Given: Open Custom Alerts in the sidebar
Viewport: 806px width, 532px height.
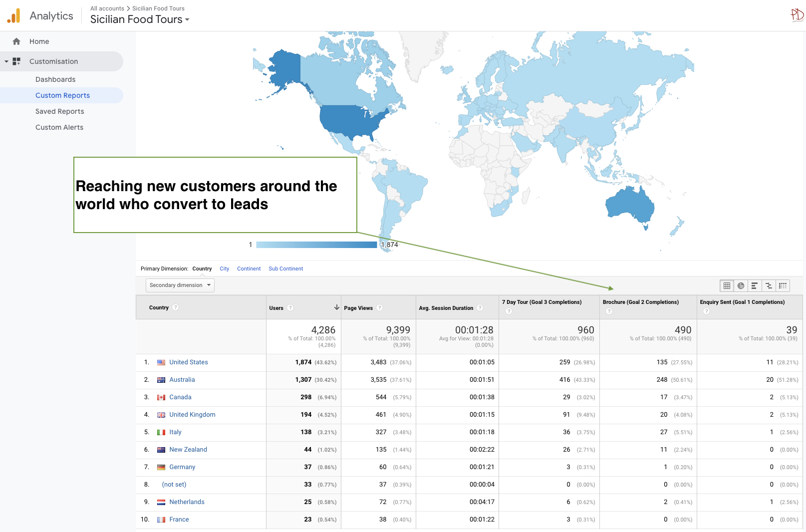Looking at the screenshot, I should (x=59, y=127).
